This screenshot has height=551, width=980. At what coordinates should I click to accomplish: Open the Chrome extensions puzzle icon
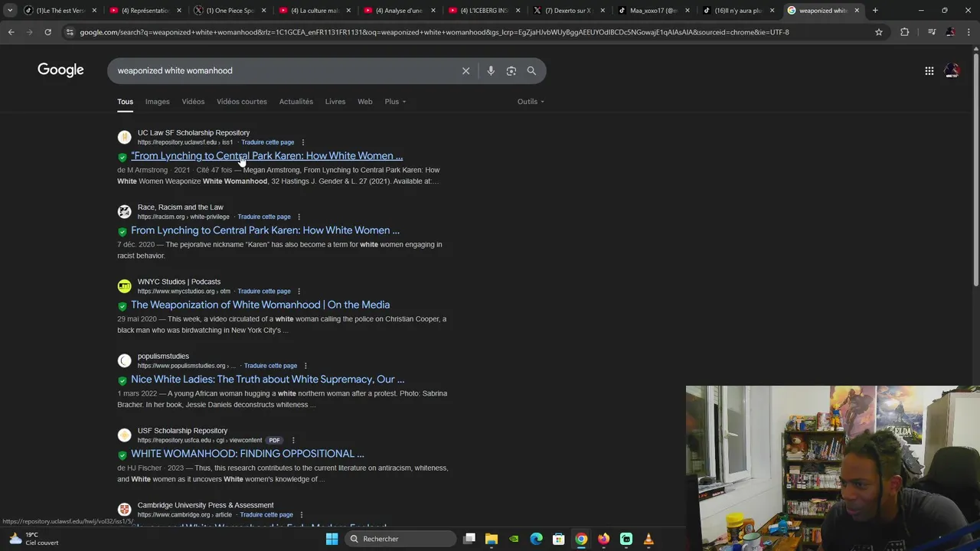point(904,32)
